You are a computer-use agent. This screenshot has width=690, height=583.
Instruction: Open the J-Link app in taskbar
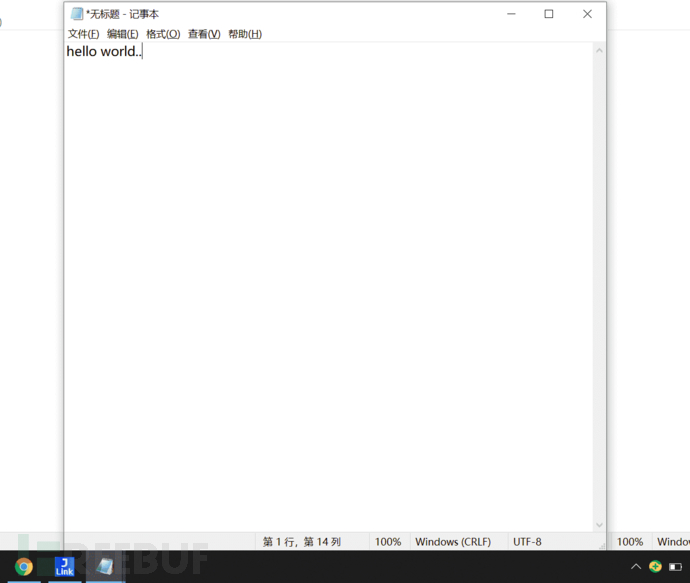[x=64, y=567]
